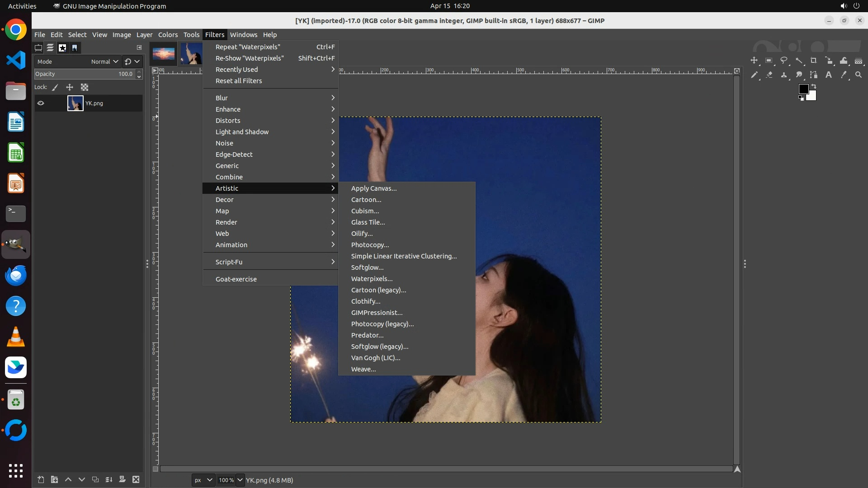Select the Clone stamp tool

coord(784,75)
